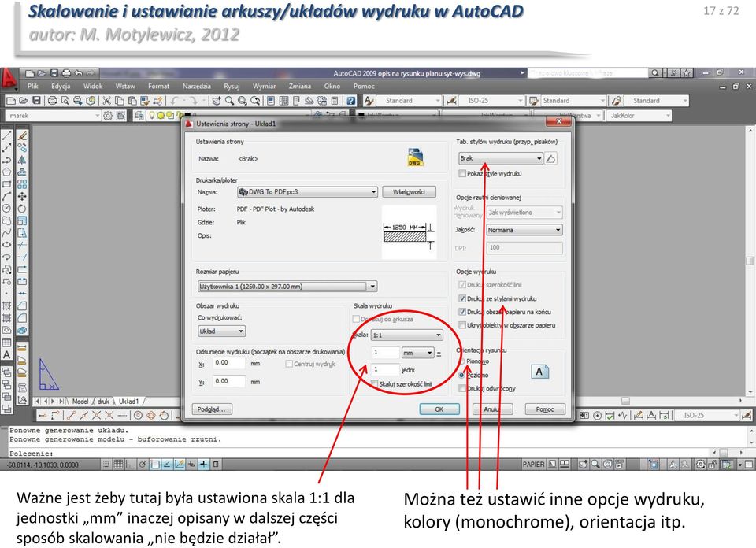The height and width of the screenshot is (548, 756).
Task: Click the Undo arrow in the quick access toolbar
Action: pyautogui.click(x=79, y=73)
